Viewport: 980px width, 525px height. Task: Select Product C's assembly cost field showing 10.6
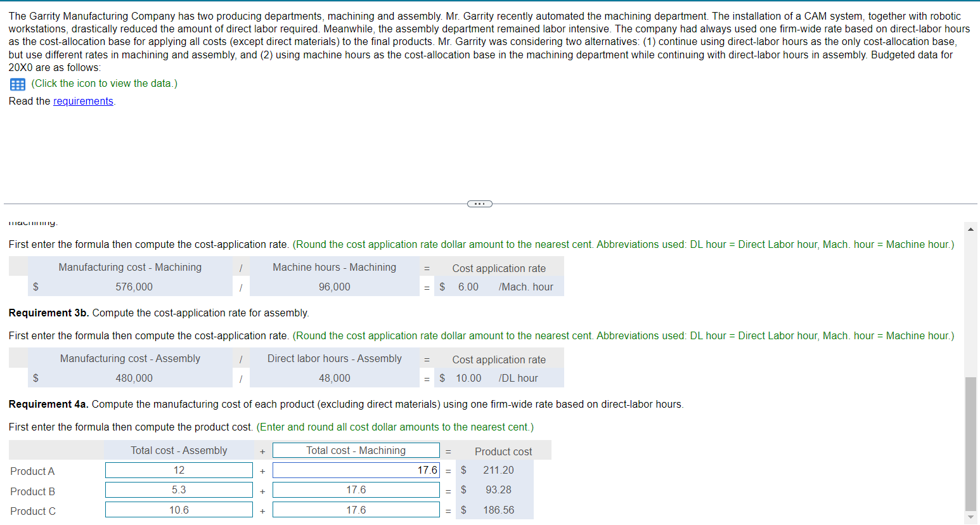point(179,509)
